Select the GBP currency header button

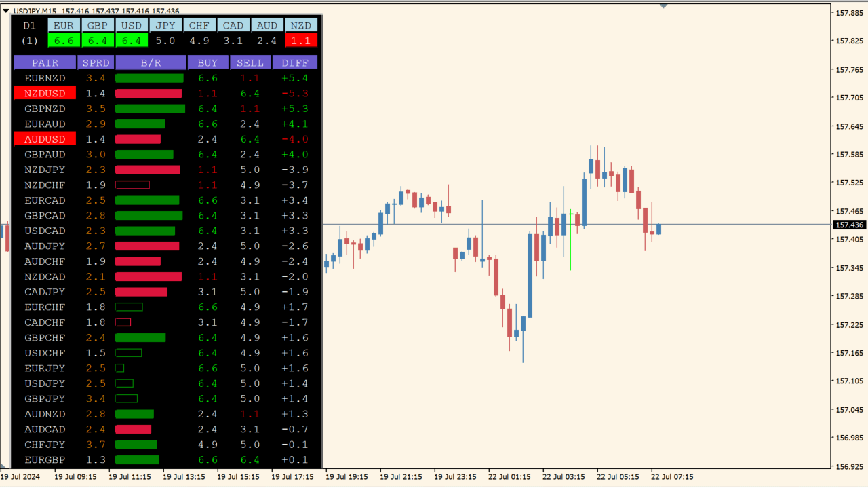[98, 26]
